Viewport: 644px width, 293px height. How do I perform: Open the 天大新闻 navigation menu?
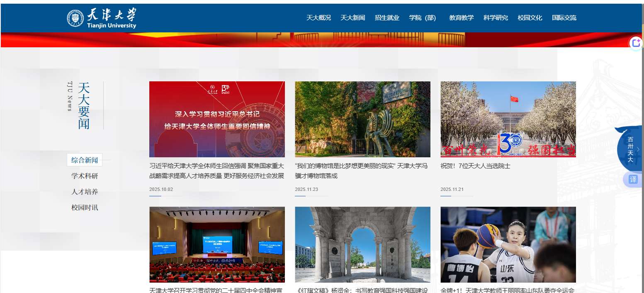point(352,18)
